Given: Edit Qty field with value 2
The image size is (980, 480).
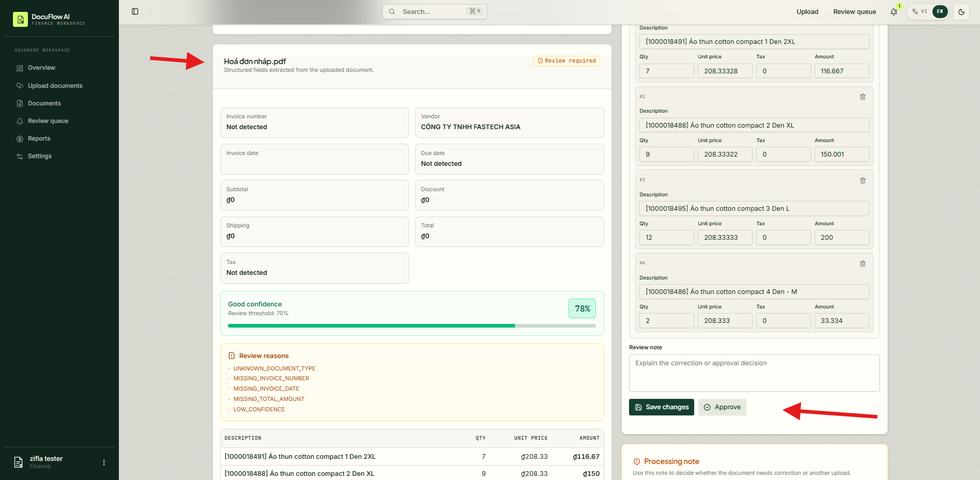Looking at the screenshot, I should (x=667, y=320).
